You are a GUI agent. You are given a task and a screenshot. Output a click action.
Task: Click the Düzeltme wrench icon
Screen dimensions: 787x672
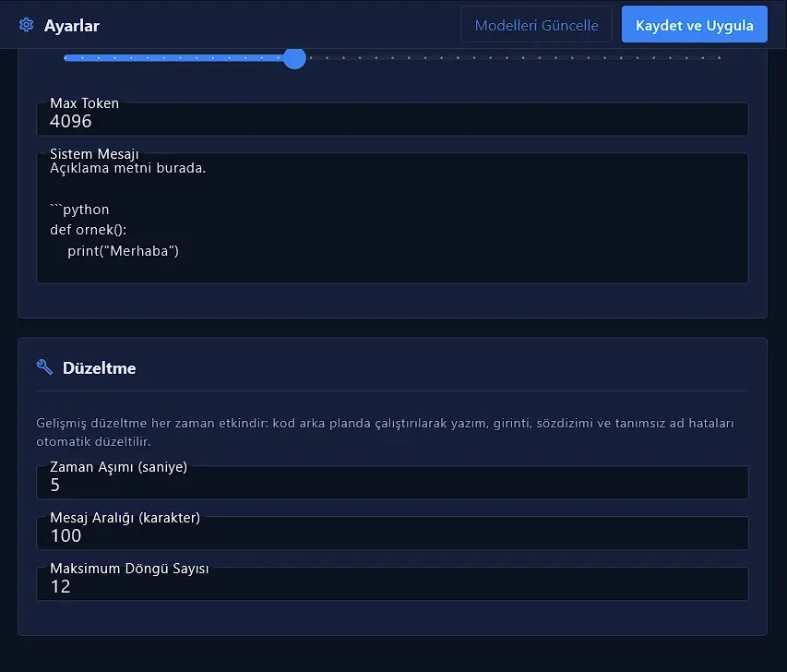44,367
